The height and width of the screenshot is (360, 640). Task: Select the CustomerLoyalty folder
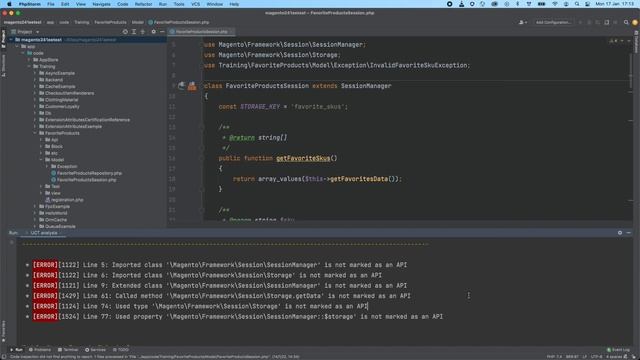pyautogui.click(x=62, y=107)
